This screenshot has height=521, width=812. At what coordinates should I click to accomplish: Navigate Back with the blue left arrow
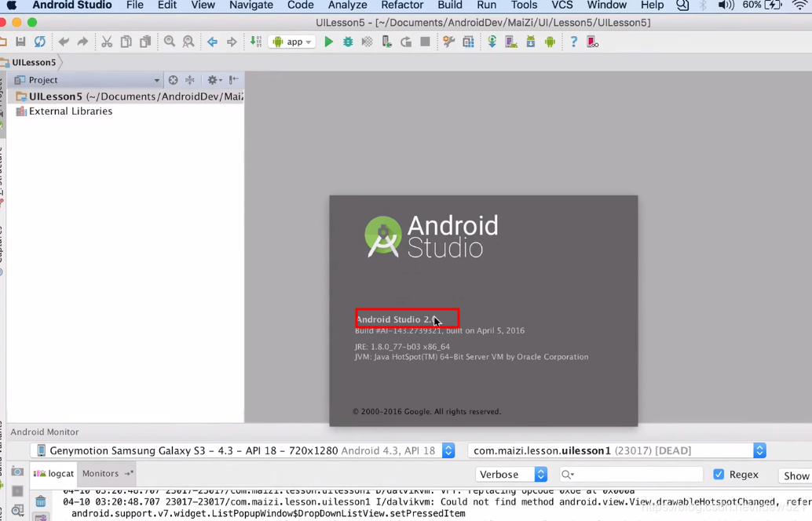pyautogui.click(x=212, y=42)
